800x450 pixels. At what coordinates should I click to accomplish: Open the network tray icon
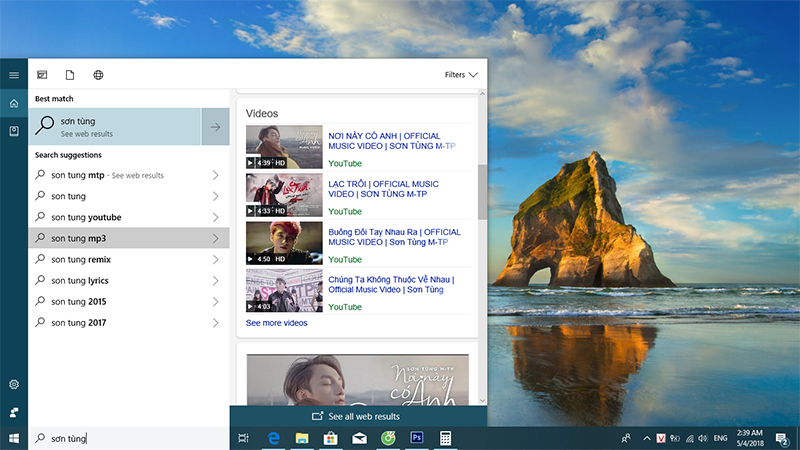pos(689,438)
